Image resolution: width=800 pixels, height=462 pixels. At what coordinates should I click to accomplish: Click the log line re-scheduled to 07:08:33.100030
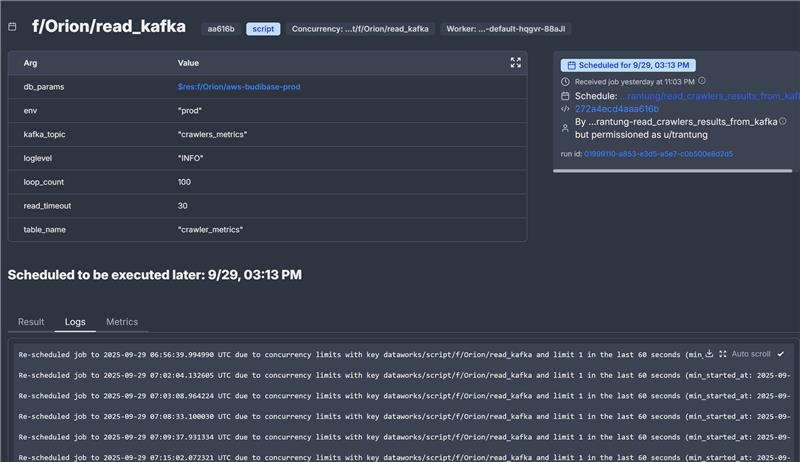point(404,417)
